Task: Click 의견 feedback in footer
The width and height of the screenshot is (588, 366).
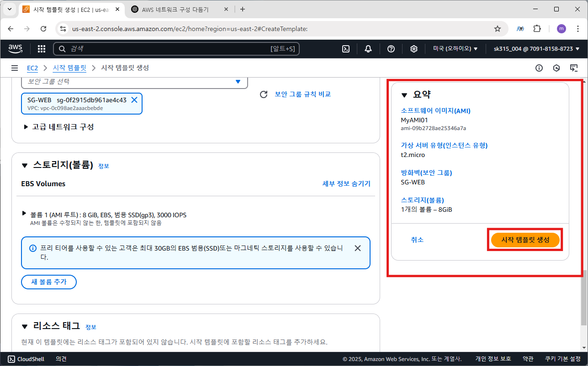Action: pyautogui.click(x=61, y=359)
